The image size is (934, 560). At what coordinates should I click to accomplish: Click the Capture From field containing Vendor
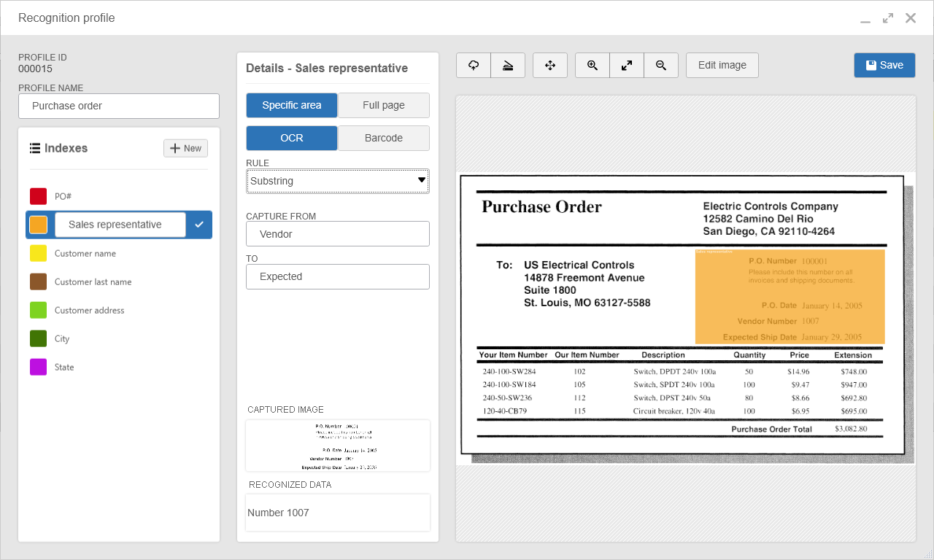pos(338,234)
